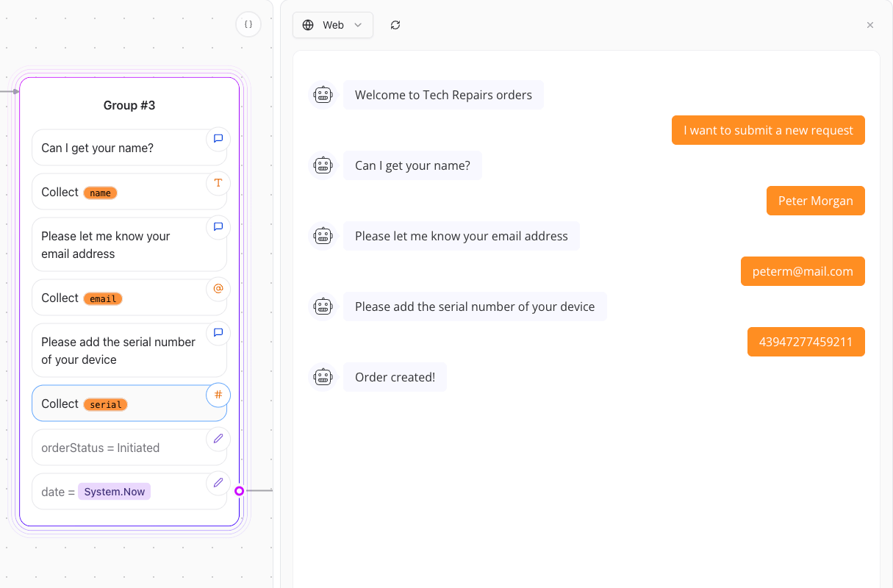Open the Web platform dropdown

[x=333, y=25]
